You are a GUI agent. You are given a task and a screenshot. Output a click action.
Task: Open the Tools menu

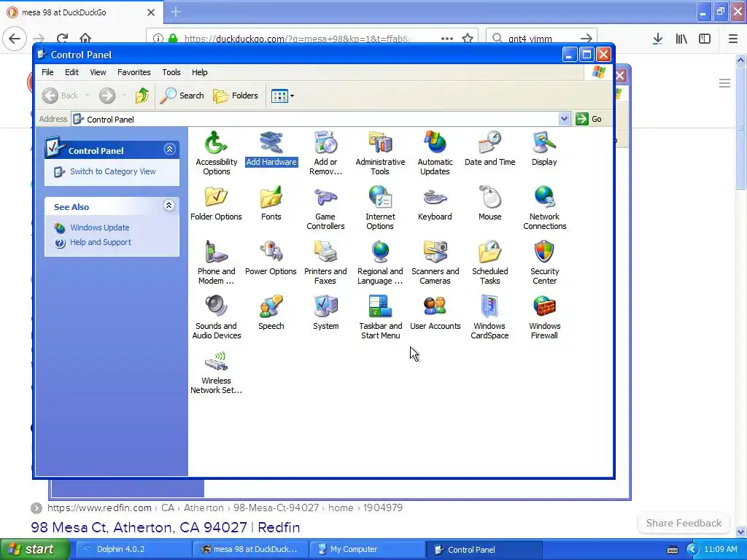(x=171, y=72)
